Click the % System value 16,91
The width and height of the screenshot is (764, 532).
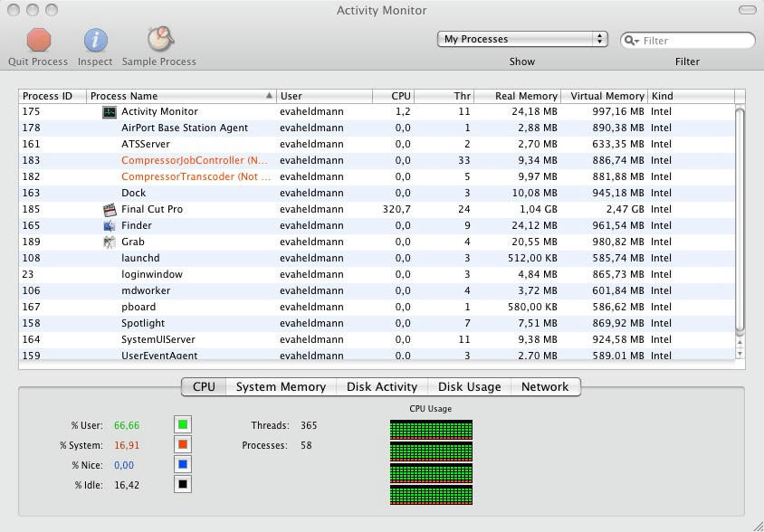pos(127,445)
